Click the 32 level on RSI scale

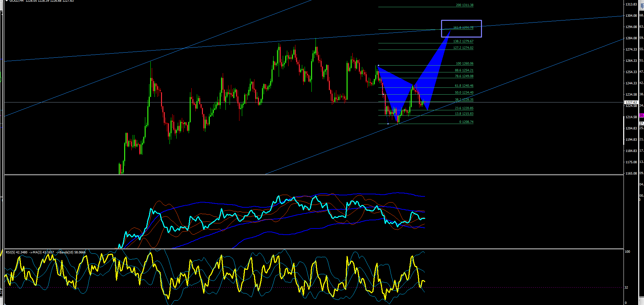pos(626,288)
